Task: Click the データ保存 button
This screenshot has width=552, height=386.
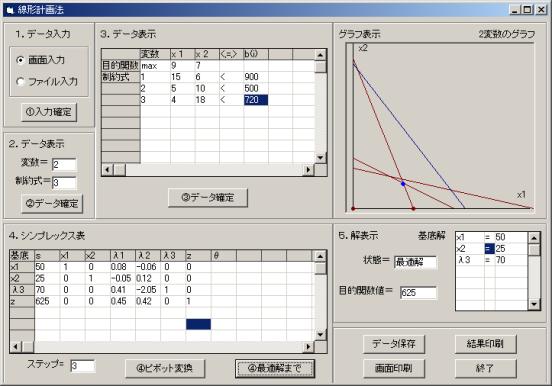Action: click(394, 344)
